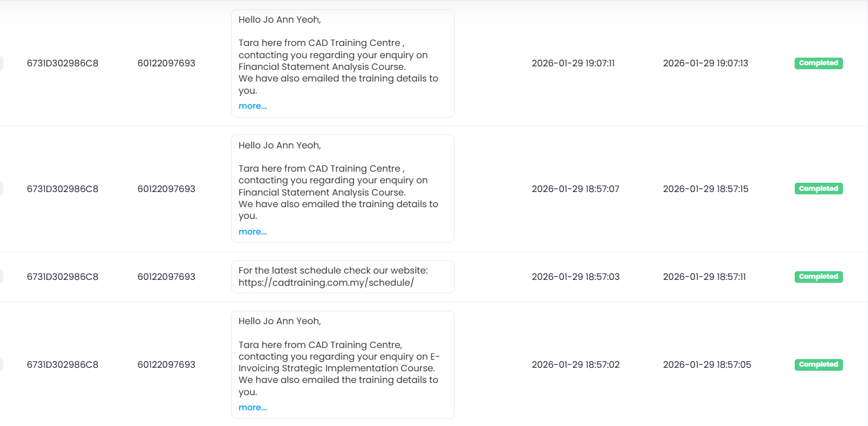Select the timestamp 2026-01-29 19:07:13
The height and width of the screenshot is (426, 868).
pos(706,63)
